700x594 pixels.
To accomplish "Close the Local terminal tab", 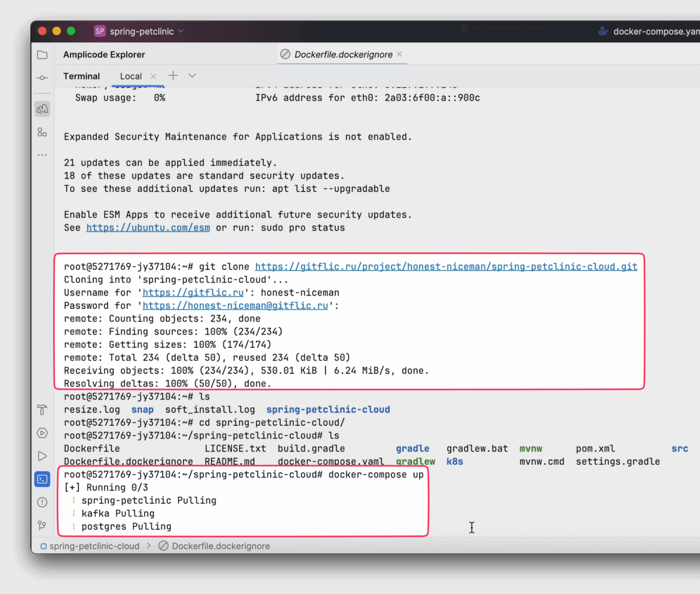I will pyautogui.click(x=153, y=76).
